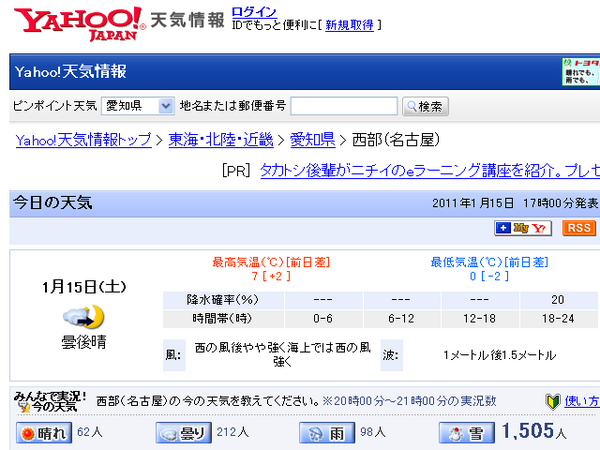Click the Yahoo! Japan logo

click(x=77, y=22)
